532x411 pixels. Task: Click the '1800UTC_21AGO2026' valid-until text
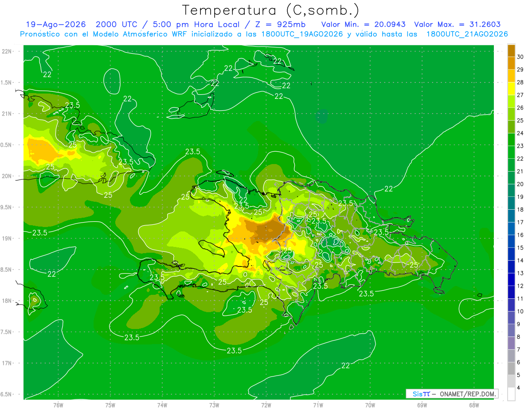tap(467, 34)
